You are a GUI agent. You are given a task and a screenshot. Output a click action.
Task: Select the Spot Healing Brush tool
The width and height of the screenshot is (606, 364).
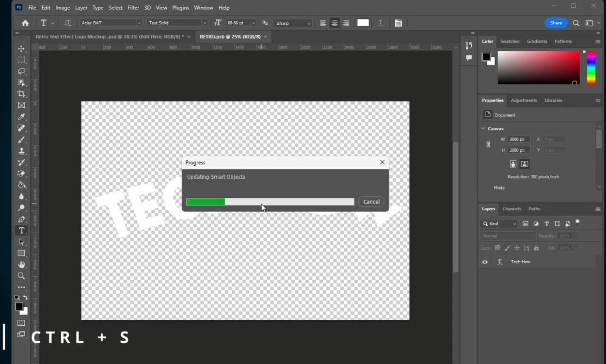(21, 128)
